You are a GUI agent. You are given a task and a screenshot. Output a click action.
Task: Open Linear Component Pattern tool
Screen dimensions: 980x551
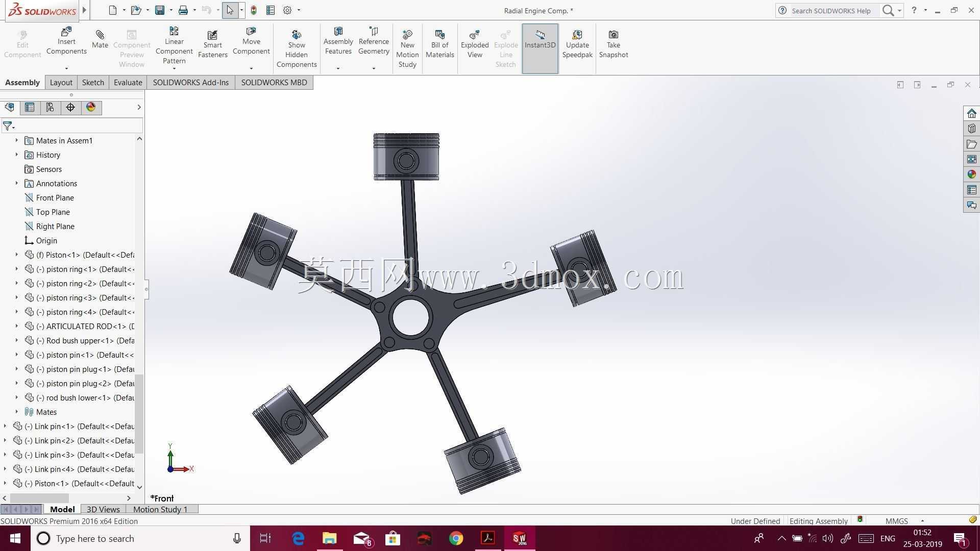point(174,45)
